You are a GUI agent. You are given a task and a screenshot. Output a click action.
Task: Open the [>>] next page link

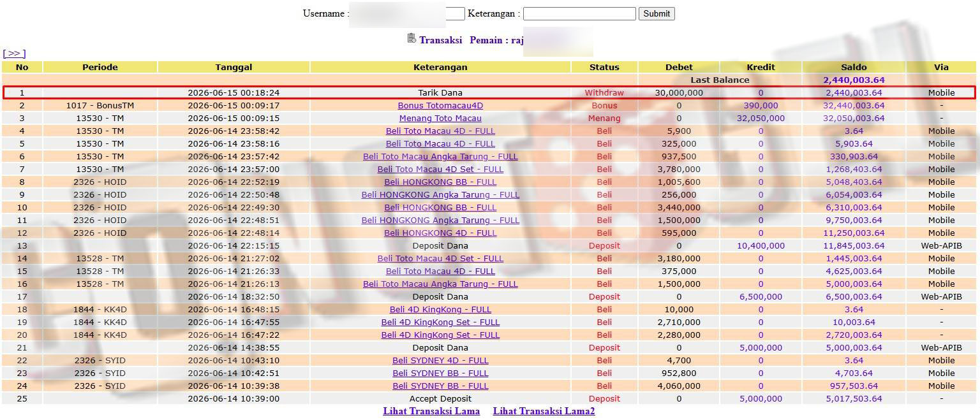click(14, 54)
